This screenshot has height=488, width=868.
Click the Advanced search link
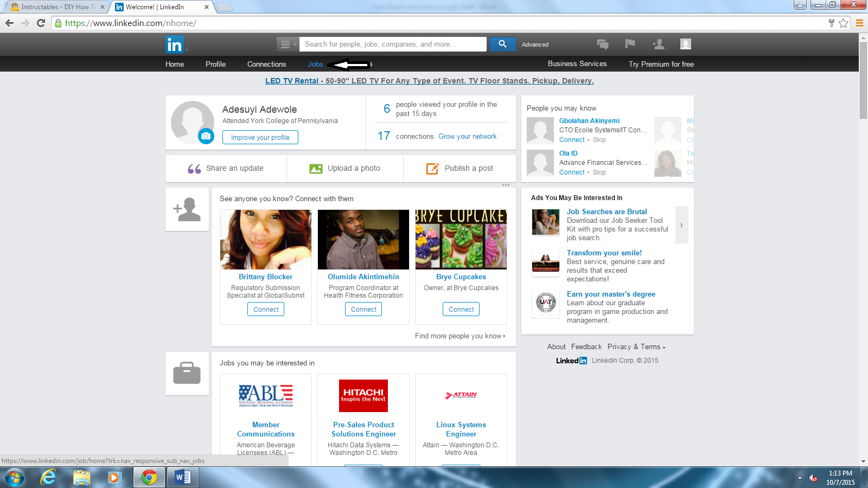pos(535,44)
